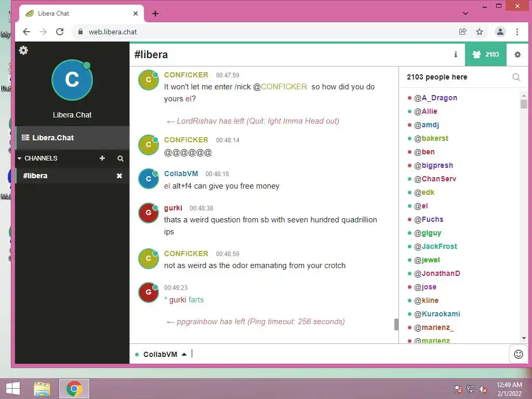
Task: Click the address bar URL web.libera.chat
Action: coord(113,32)
